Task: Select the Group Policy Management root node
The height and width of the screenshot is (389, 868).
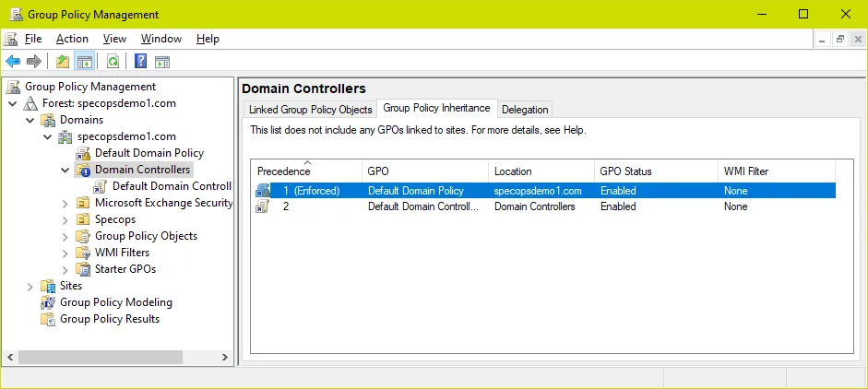Action: [x=90, y=87]
